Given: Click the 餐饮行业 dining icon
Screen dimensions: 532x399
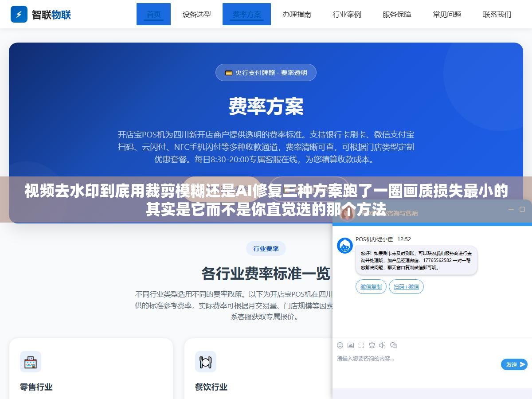Looking at the screenshot, I should pos(206,362).
